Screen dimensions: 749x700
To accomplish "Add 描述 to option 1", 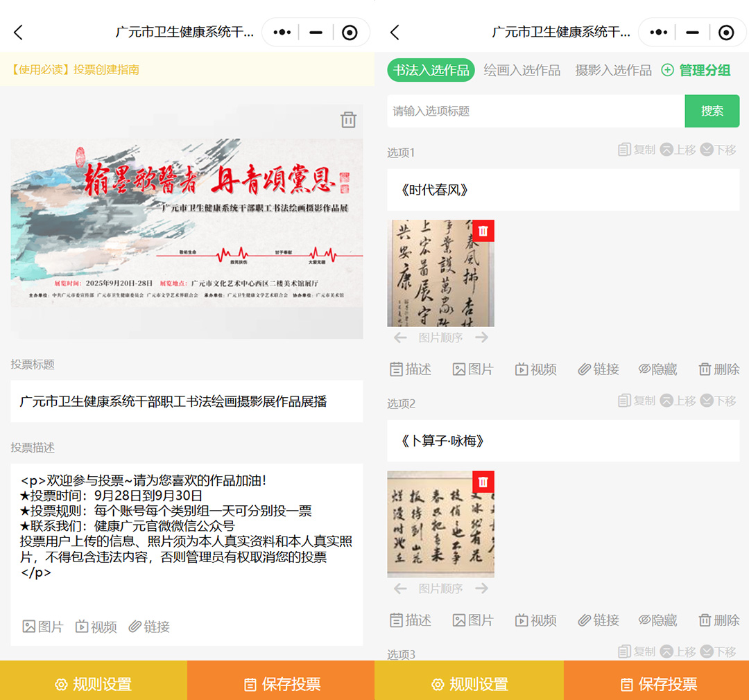I will point(411,369).
